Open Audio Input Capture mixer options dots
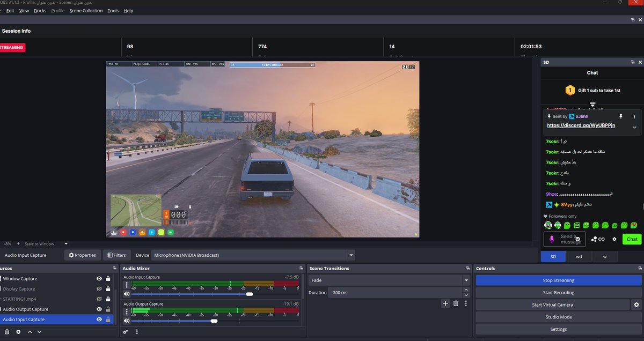The height and width of the screenshot is (341, 644). click(x=127, y=285)
